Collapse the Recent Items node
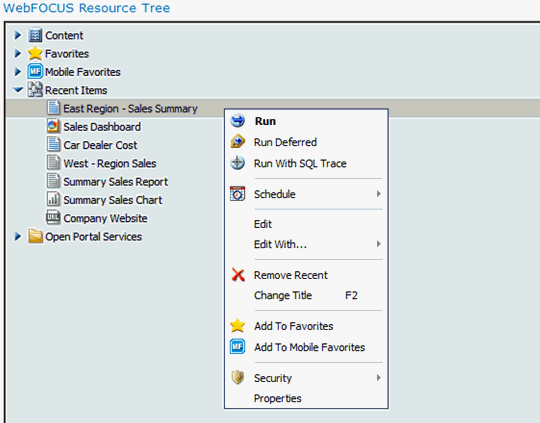Screen dimensions: 540x423 click(18, 90)
